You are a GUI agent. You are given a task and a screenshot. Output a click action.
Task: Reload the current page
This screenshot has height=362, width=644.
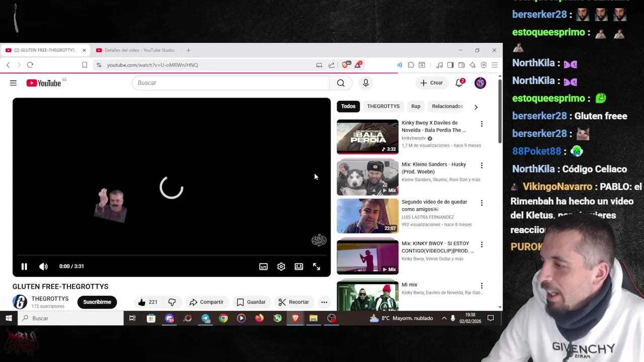tap(30, 65)
